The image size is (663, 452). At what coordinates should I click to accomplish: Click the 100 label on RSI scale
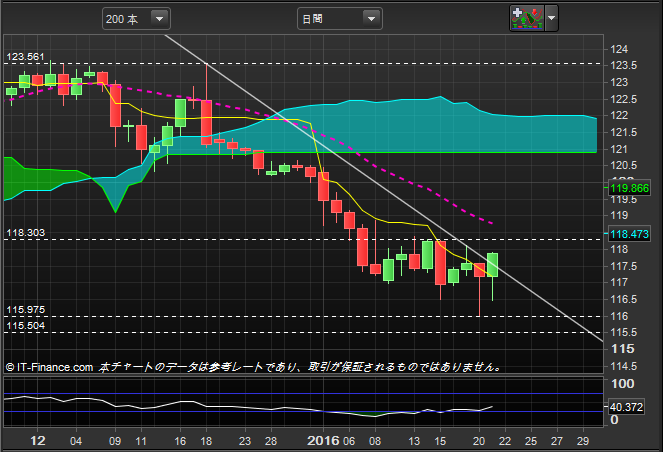click(623, 384)
